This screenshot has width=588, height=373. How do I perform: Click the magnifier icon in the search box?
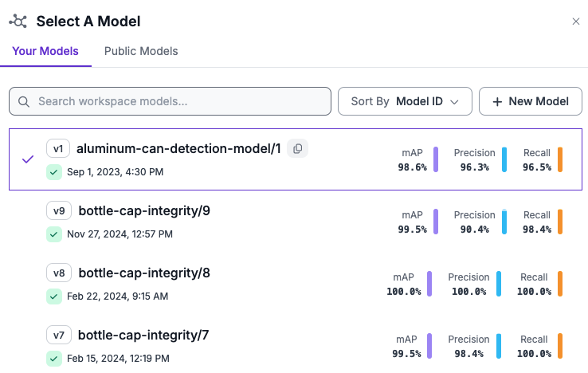[24, 102]
